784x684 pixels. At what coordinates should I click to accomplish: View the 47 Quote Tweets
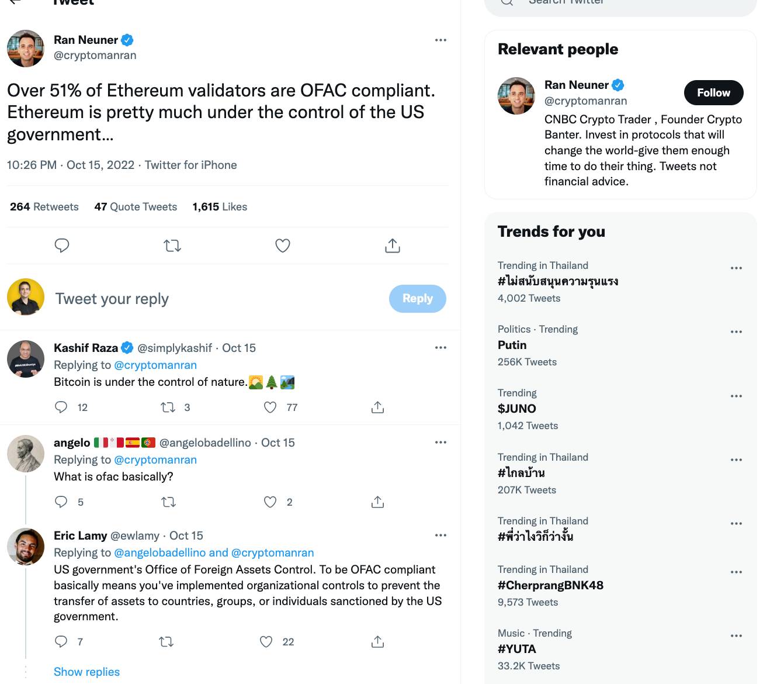click(136, 207)
